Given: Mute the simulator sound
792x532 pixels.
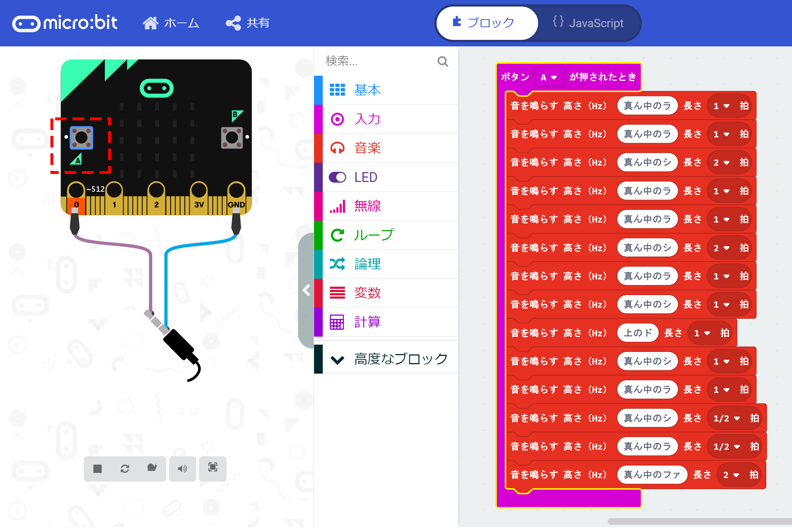Looking at the screenshot, I should click(182, 469).
